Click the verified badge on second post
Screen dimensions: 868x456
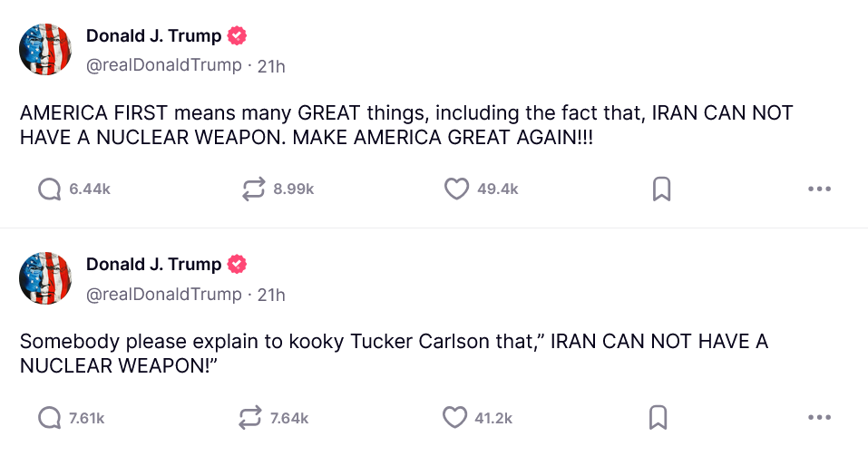click(x=237, y=265)
